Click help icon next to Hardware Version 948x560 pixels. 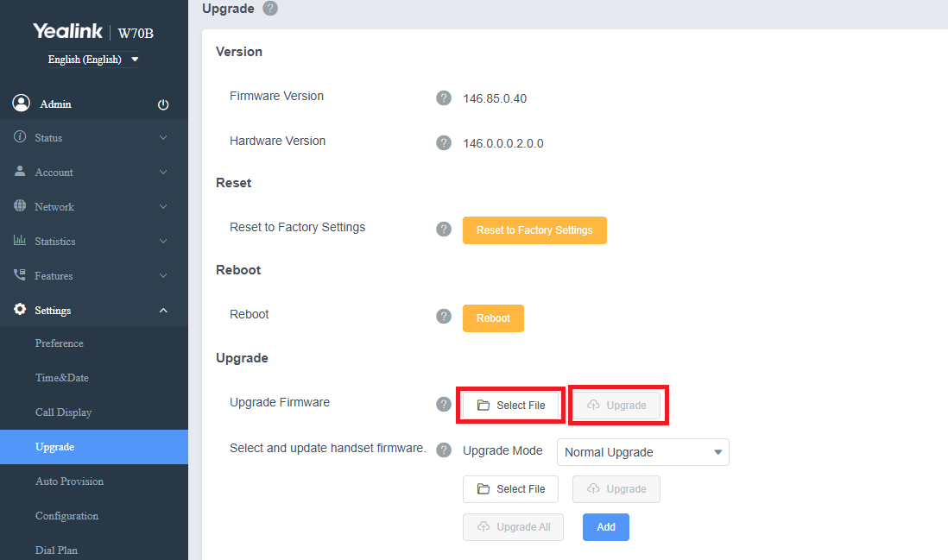click(444, 142)
